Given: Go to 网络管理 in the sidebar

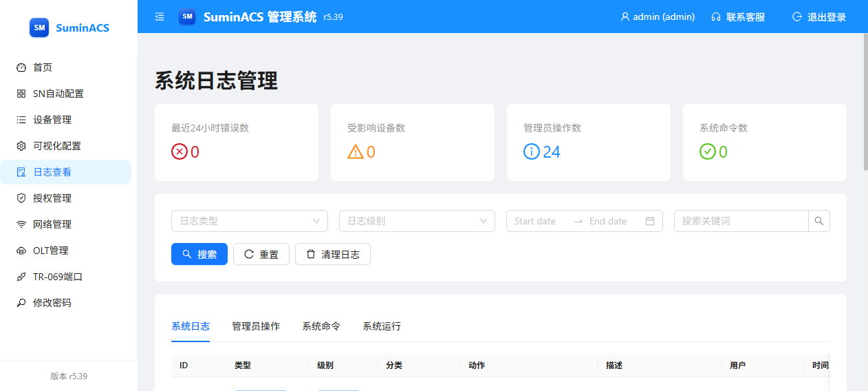Looking at the screenshot, I should pyautogui.click(x=65, y=224).
